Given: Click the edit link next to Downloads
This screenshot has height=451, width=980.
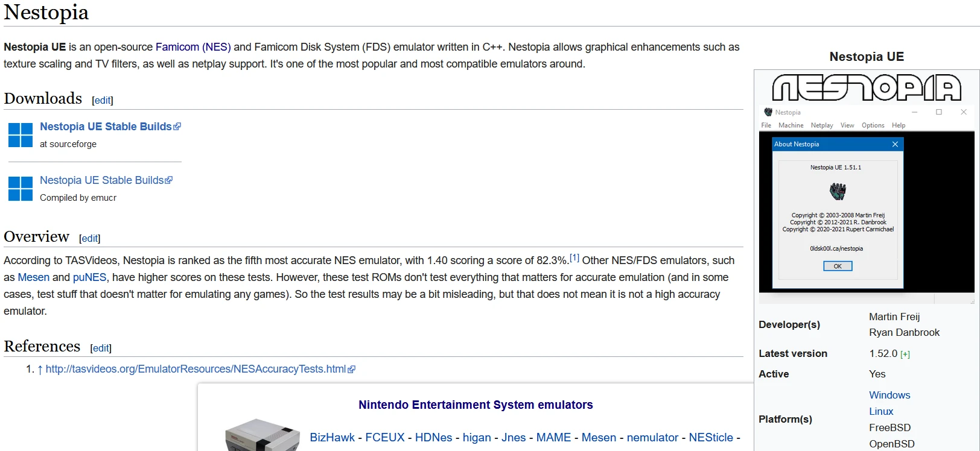Looking at the screenshot, I should tap(103, 100).
